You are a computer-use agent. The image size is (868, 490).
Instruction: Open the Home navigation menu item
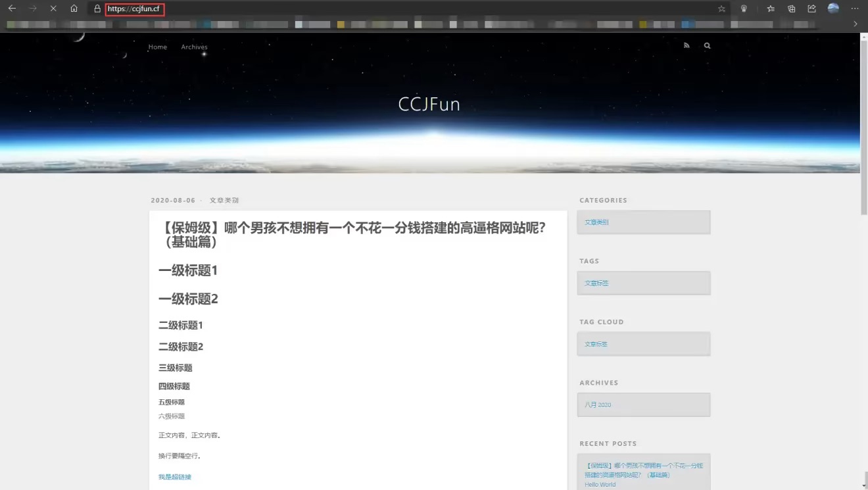click(x=157, y=47)
